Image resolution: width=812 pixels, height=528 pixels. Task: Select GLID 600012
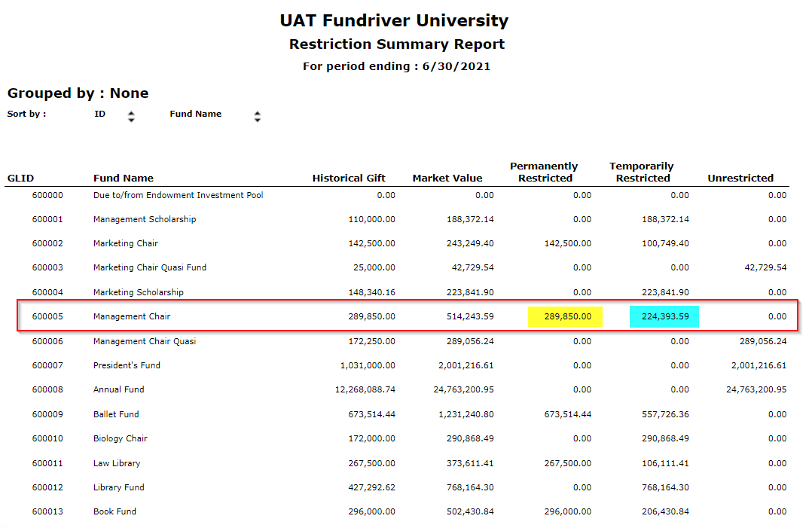pos(47,487)
